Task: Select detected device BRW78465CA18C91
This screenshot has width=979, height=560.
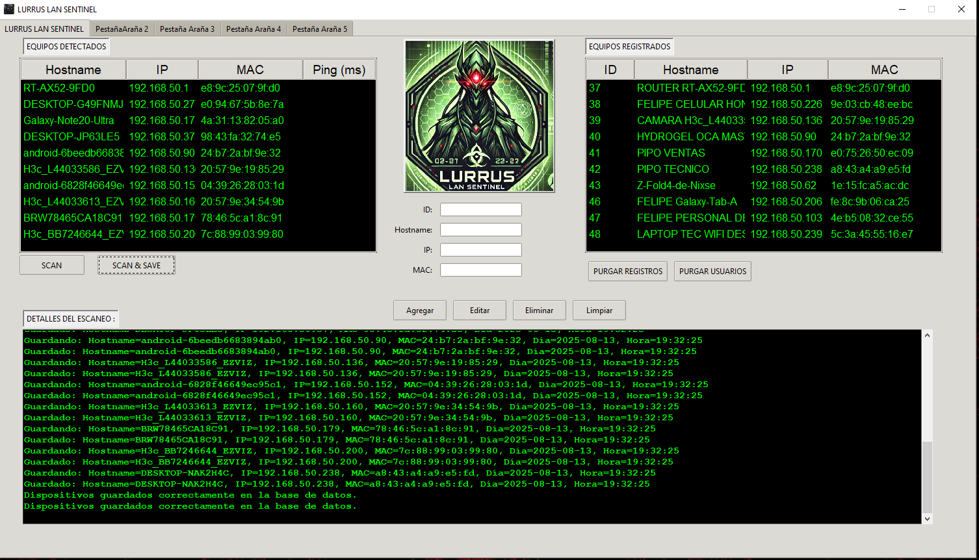Action: click(198, 218)
